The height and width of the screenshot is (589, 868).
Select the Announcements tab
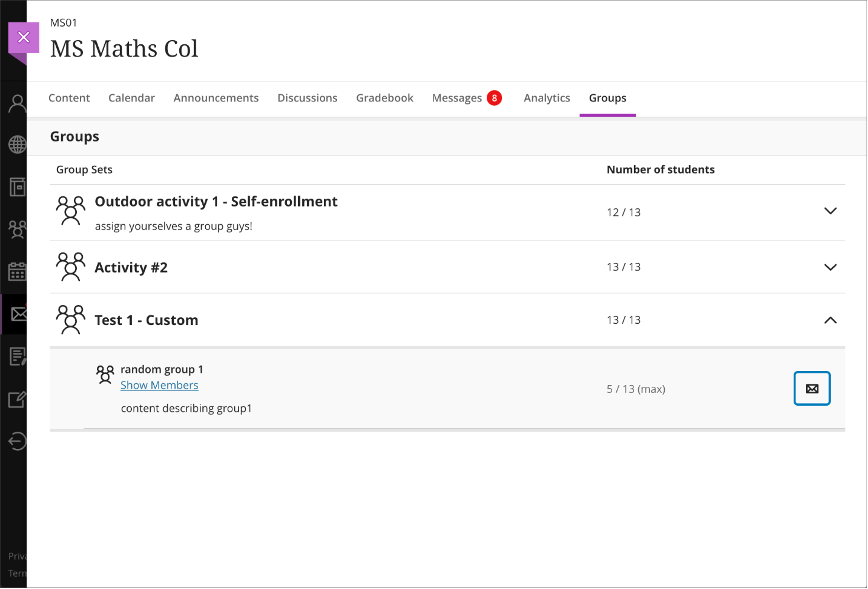[x=216, y=98]
